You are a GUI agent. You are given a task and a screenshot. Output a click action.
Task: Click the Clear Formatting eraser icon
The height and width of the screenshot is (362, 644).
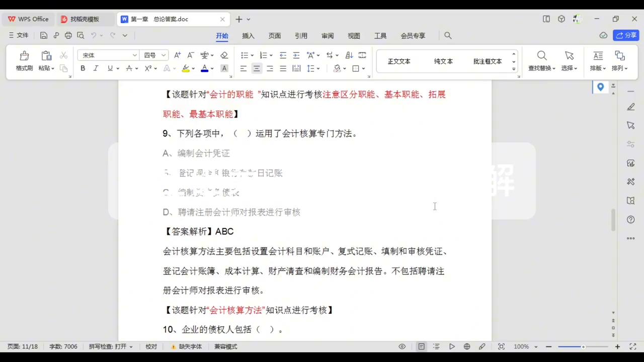[224, 55]
